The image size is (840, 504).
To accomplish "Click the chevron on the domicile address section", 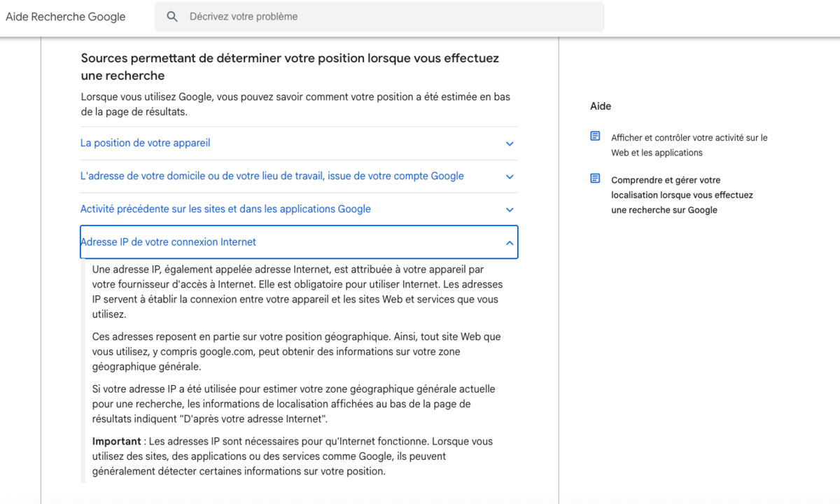I will pyautogui.click(x=510, y=176).
